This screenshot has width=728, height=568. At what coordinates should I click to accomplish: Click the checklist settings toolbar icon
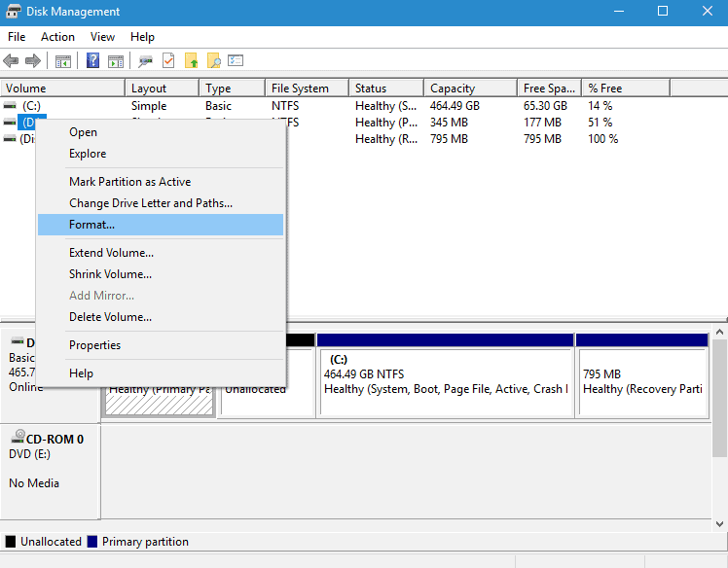[x=236, y=61]
